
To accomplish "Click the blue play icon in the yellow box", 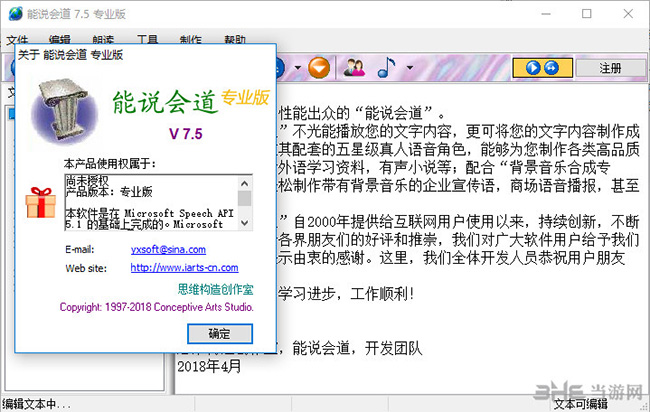I will click(x=533, y=68).
